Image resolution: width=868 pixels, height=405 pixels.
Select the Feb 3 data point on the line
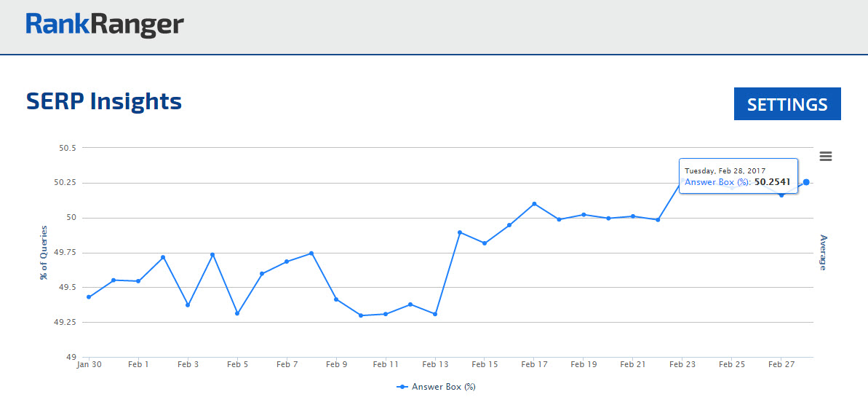point(188,305)
